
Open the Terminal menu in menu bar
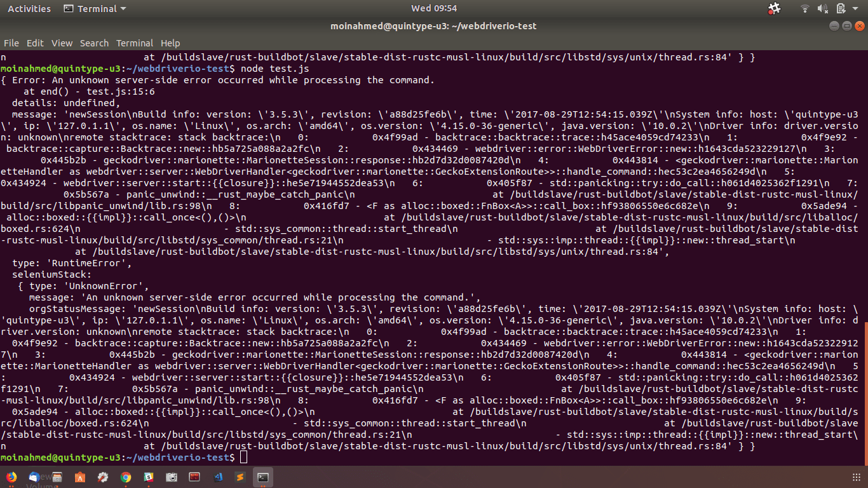[x=134, y=43]
